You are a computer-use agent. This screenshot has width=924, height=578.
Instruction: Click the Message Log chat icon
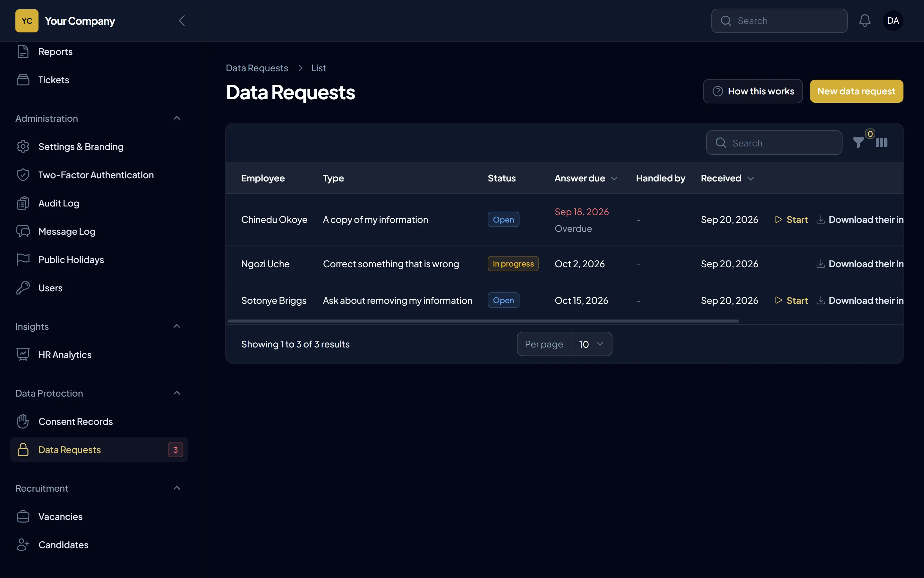coord(23,231)
